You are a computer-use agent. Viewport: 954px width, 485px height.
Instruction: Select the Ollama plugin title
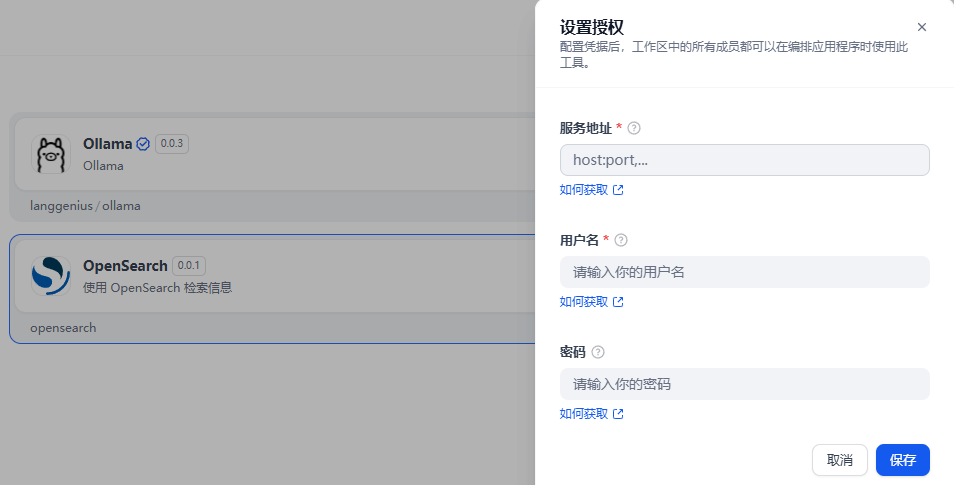coord(108,144)
